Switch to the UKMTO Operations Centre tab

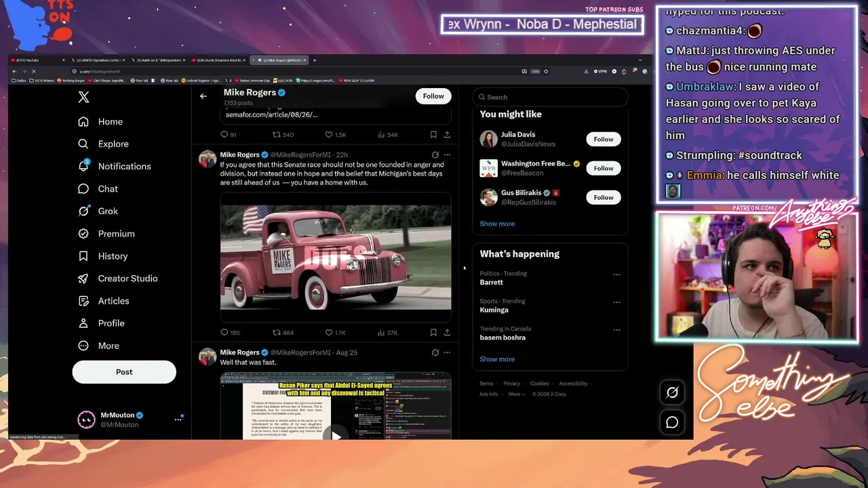tap(98, 60)
